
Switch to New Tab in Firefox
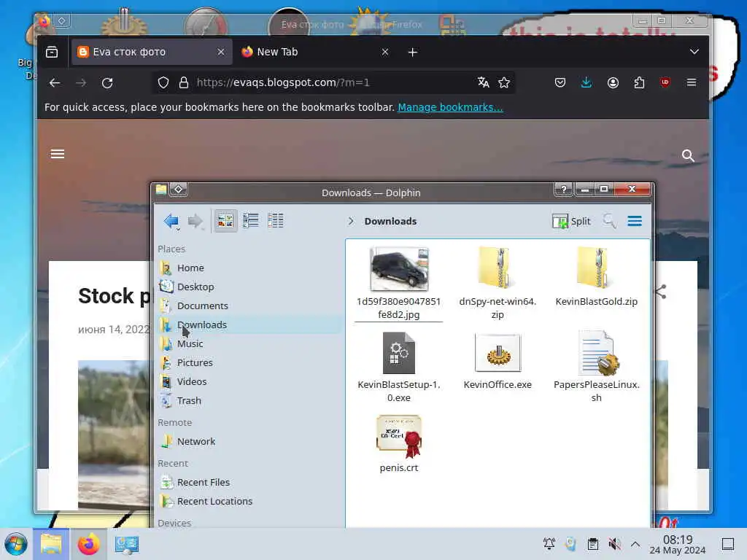(x=315, y=52)
